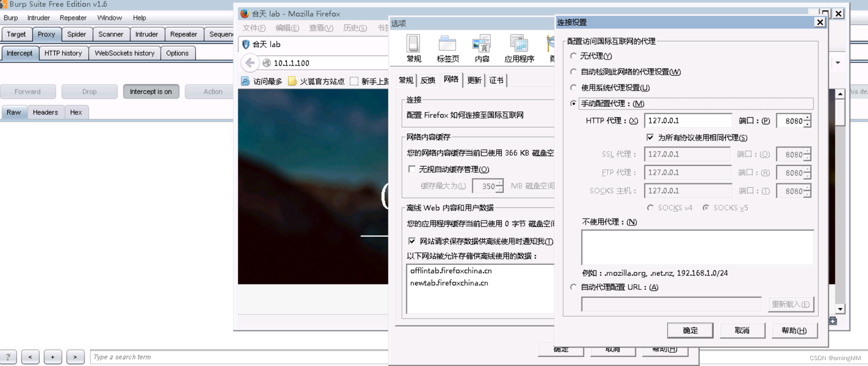Switch to 证书 tab in options dialog
868x366 pixels.
pos(496,81)
